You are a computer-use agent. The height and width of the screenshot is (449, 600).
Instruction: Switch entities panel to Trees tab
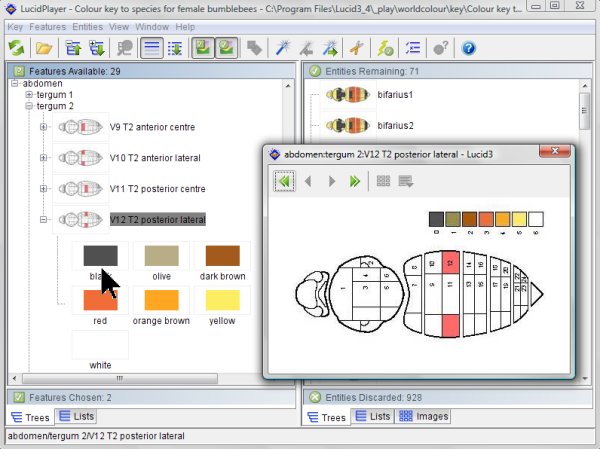[326, 417]
